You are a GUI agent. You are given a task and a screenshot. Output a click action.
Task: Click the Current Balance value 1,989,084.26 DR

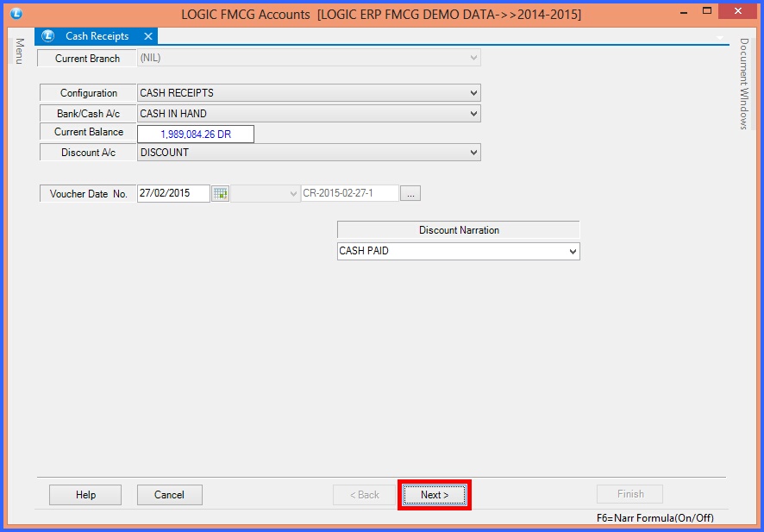coord(196,134)
